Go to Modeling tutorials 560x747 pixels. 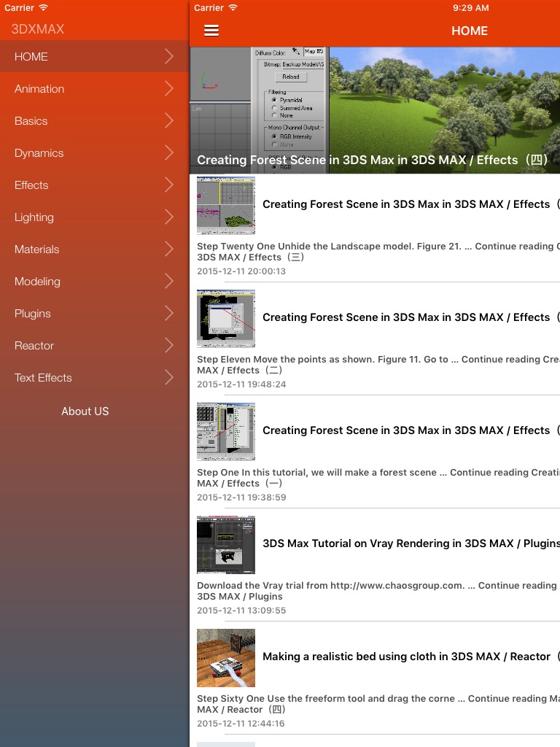(x=38, y=282)
